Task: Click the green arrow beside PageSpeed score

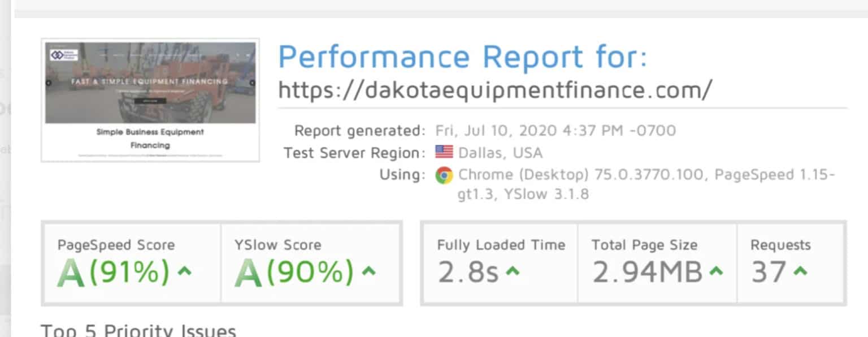Action: point(184,271)
